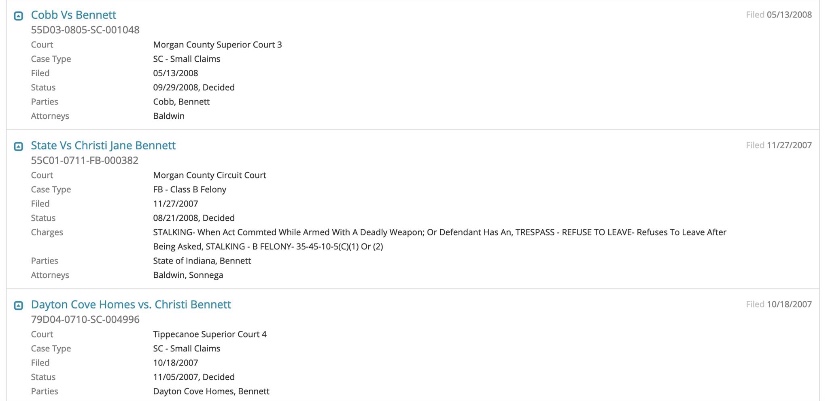Select the Morgan County Circuit Court value
Viewport: 825px width, 401px height.
pyautogui.click(x=209, y=175)
